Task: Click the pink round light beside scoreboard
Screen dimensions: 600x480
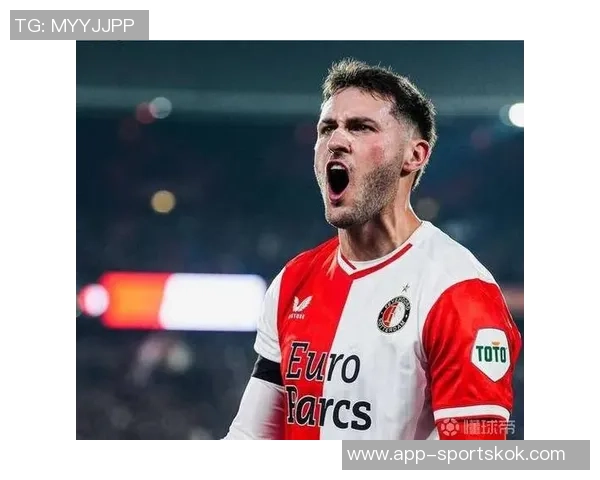Action: point(94,300)
